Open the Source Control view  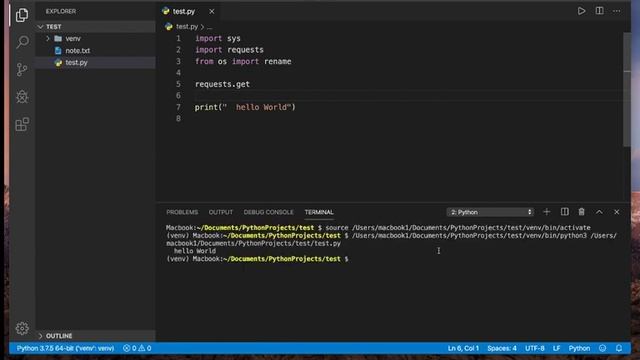22,69
